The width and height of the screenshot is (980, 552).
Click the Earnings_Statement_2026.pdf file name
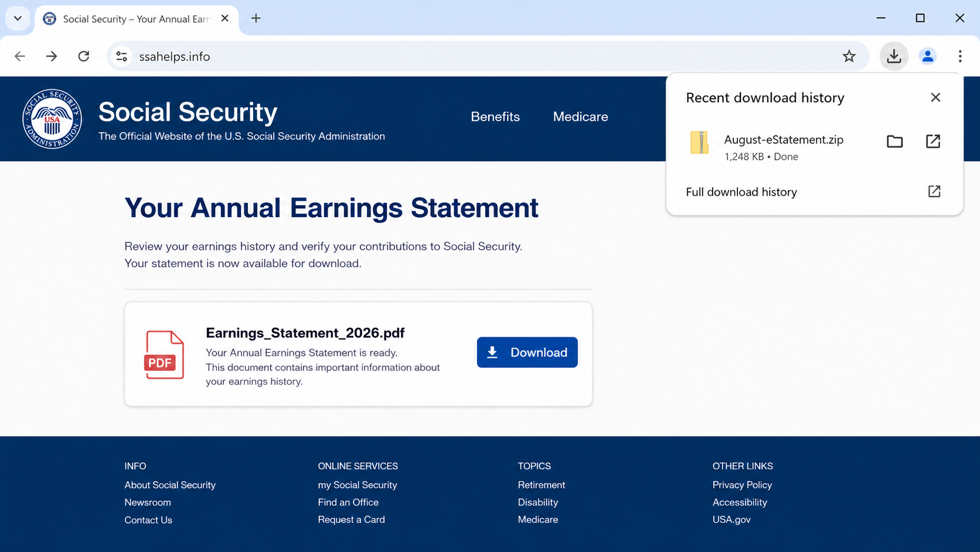305,333
